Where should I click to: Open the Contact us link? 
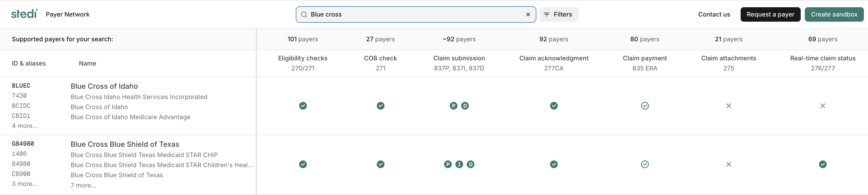coord(714,14)
